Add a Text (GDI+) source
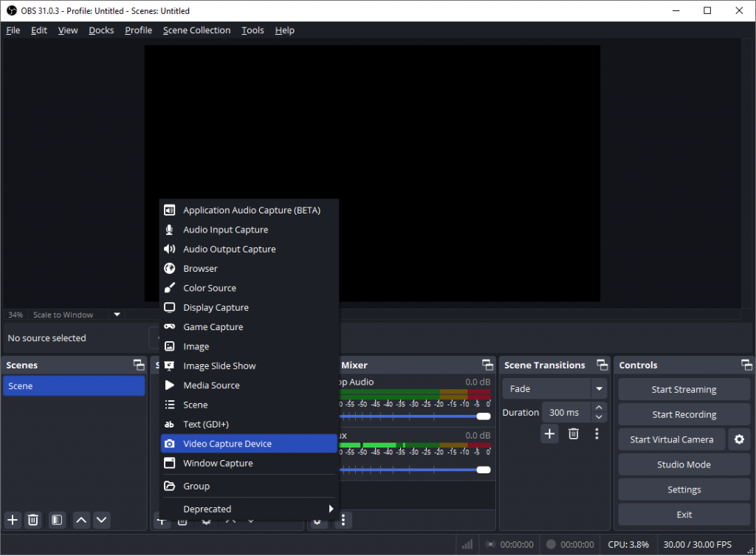This screenshot has width=756, height=556. [x=249, y=425]
